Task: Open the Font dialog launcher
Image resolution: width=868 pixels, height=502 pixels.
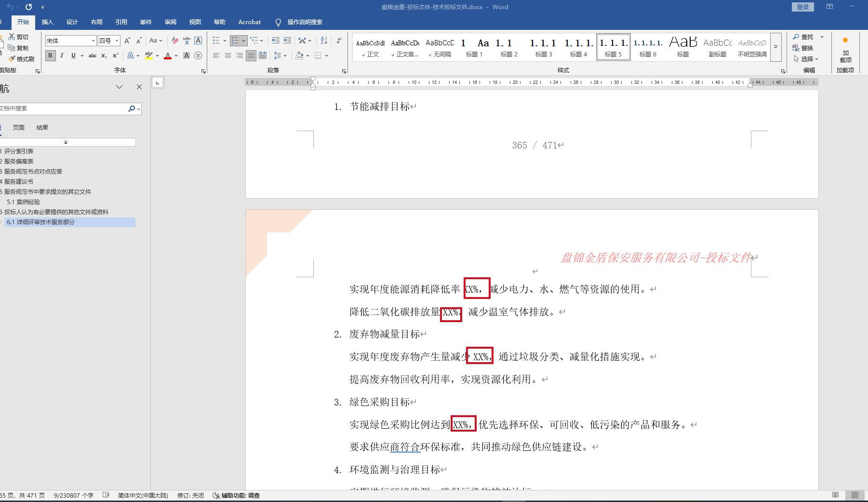Action: pos(203,71)
